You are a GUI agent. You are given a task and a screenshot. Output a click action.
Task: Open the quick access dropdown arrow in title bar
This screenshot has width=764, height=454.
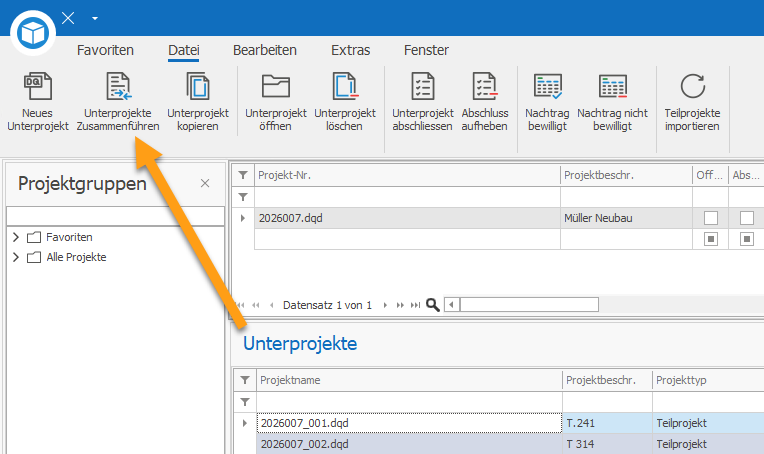pos(95,19)
